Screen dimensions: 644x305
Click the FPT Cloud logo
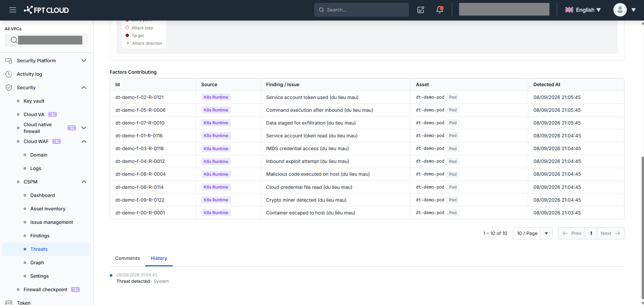pos(46,10)
